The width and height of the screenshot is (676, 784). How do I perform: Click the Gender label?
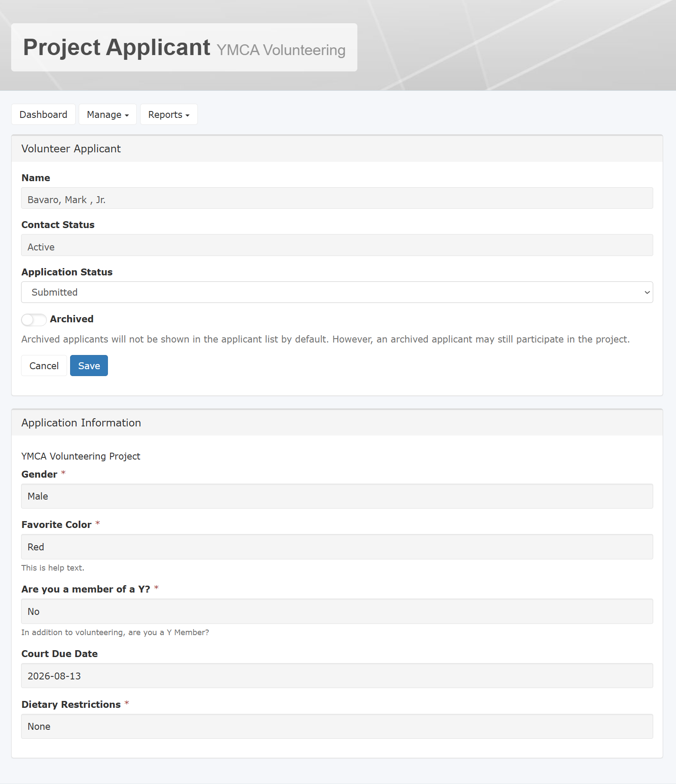tap(39, 474)
